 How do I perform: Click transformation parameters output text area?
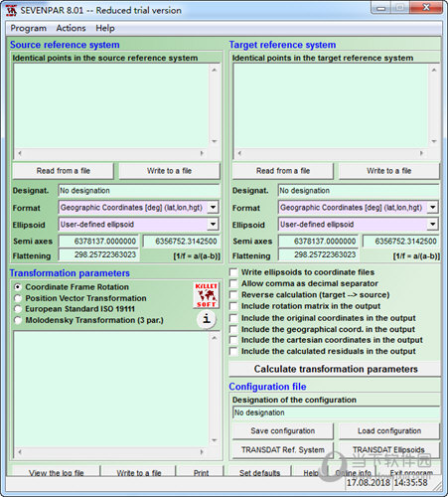[111, 389]
